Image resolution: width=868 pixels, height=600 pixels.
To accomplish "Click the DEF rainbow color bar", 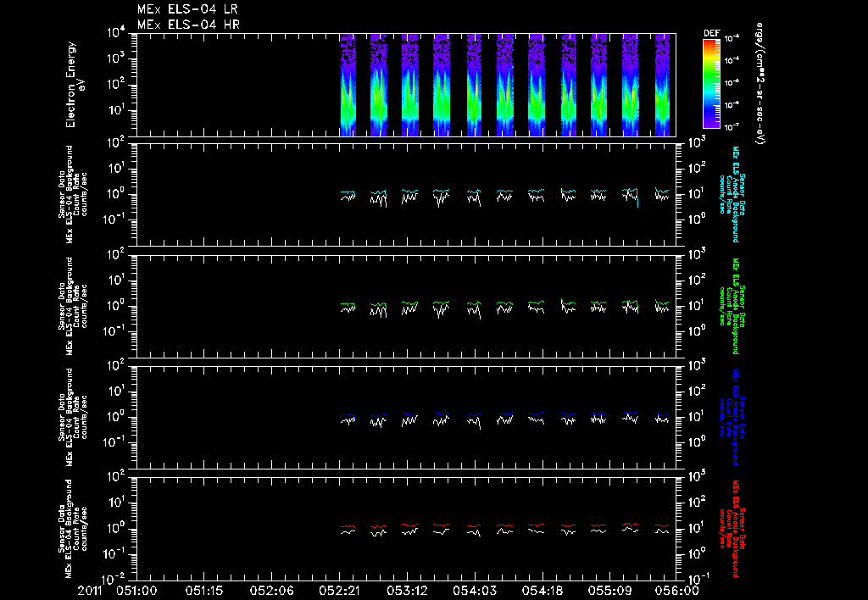I will pyautogui.click(x=711, y=84).
